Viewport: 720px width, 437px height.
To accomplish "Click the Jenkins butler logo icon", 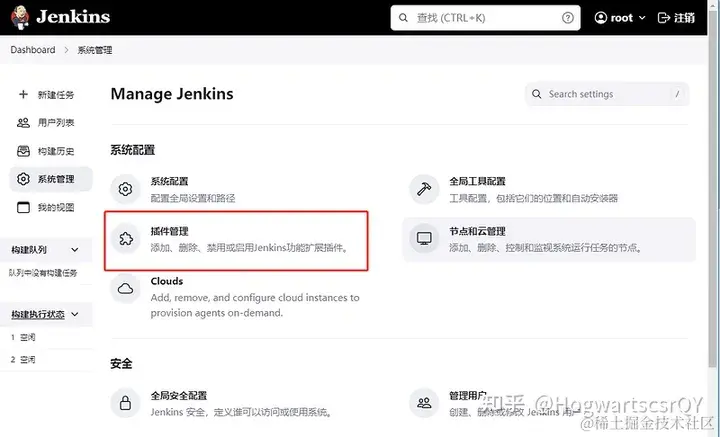I will coord(20,17).
